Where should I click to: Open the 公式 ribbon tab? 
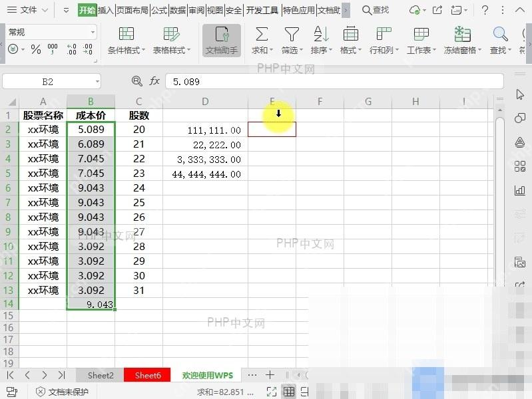159,10
